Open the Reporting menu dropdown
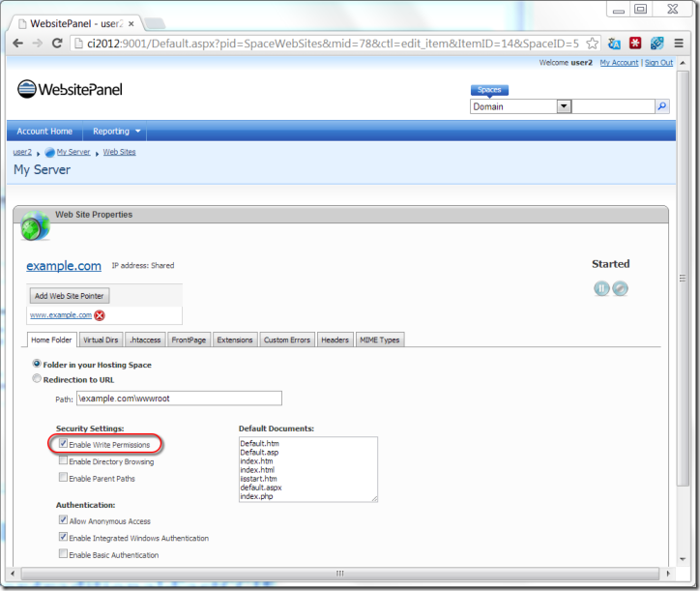Viewport: 700px width, 591px height. tap(117, 132)
